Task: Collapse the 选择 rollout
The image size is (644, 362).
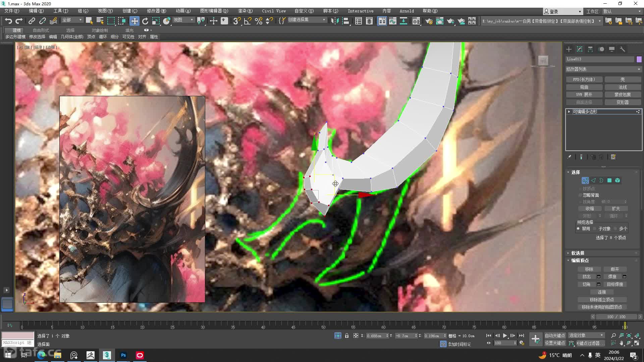Action: 576,172
